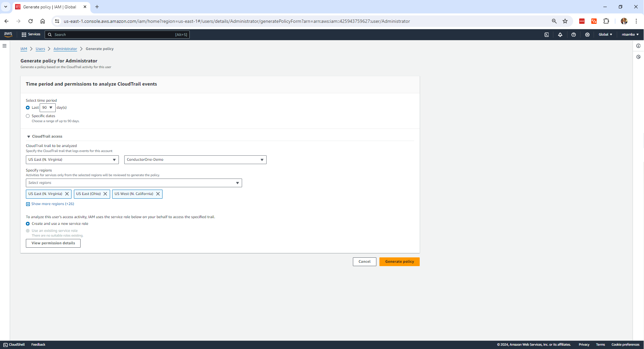
Task: Remove the US East (Ohio) region chip
Action: point(105,194)
